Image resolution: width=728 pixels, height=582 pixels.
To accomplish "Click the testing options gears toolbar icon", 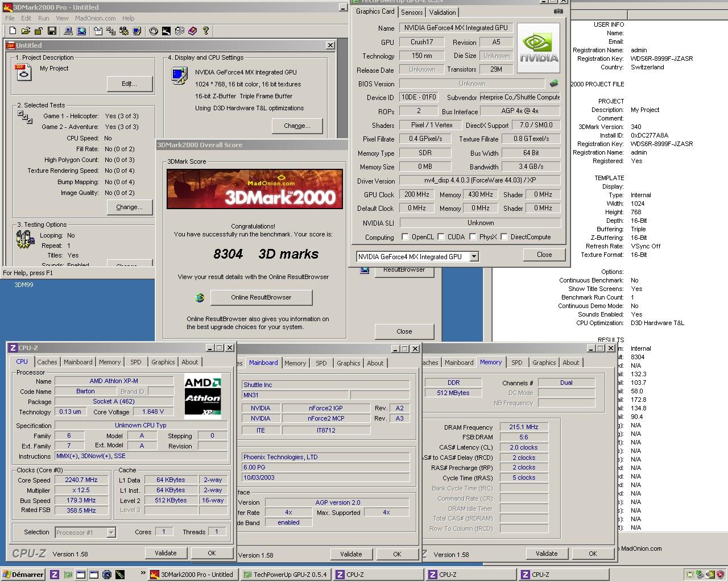I will pyautogui.click(x=124, y=31).
